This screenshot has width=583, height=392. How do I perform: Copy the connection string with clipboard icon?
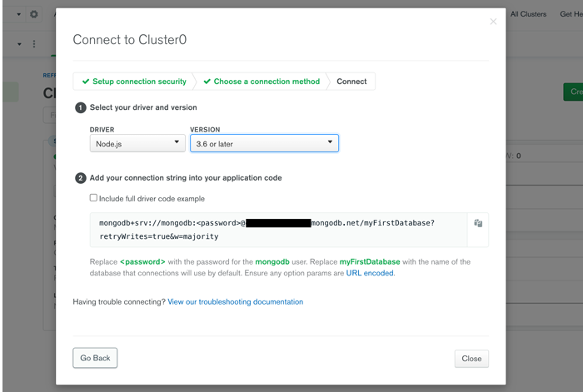point(478,223)
